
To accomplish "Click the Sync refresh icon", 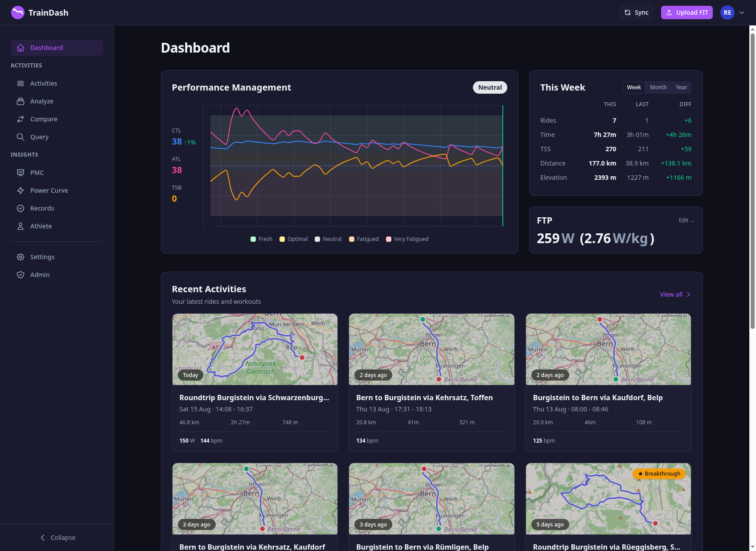I will (628, 12).
